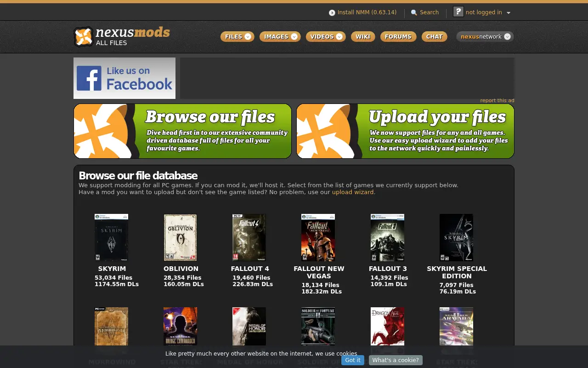Select the Soldier of Fortune cover
588x368 pixels.
coord(318,327)
